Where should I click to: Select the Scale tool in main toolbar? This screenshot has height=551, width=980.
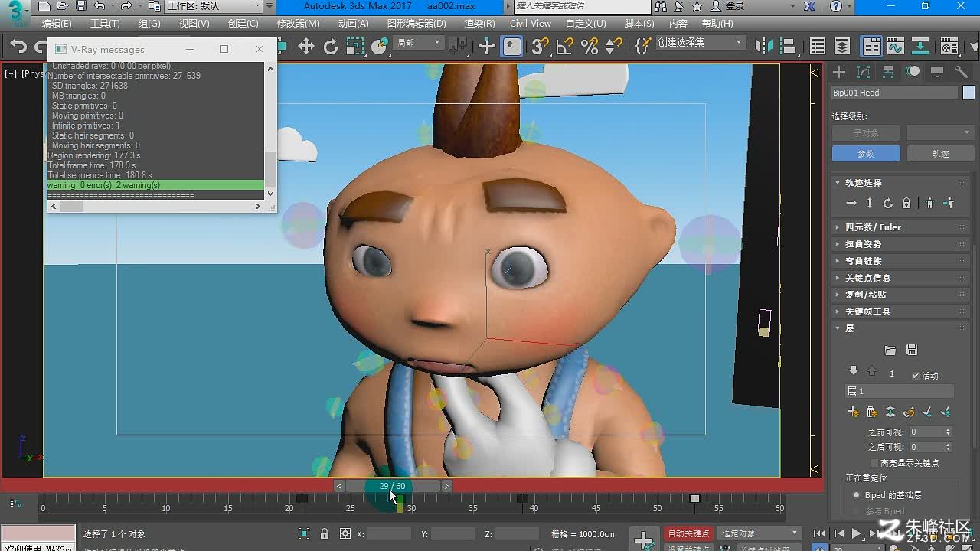point(355,47)
